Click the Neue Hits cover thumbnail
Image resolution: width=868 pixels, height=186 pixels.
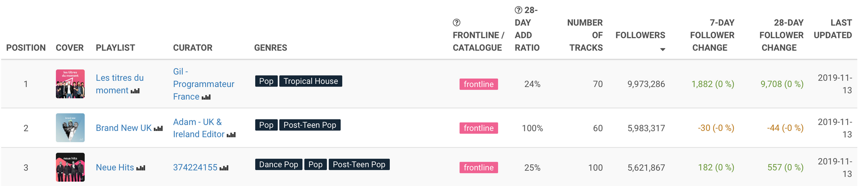70,167
